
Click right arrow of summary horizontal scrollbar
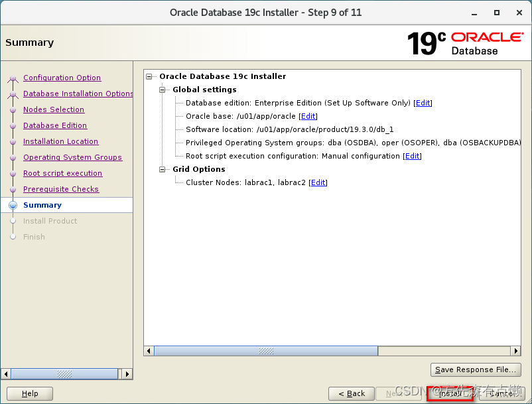click(x=515, y=351)
